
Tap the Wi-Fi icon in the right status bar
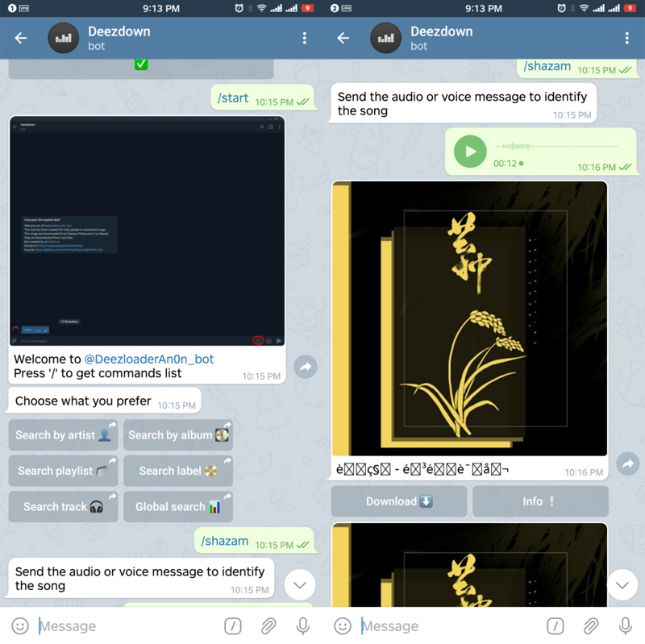[x=584, y=8]
